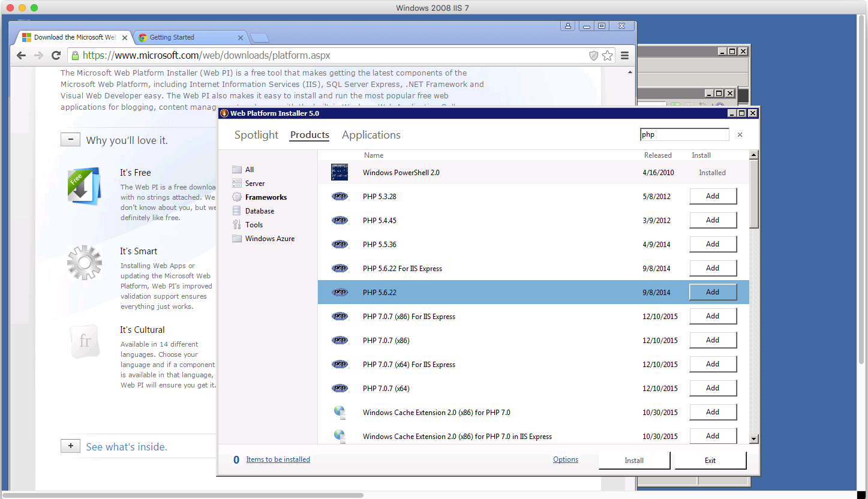Switch to the Spotlight tab
The width and height of the screenshot is (868, 499).
(x=256, y=135)
